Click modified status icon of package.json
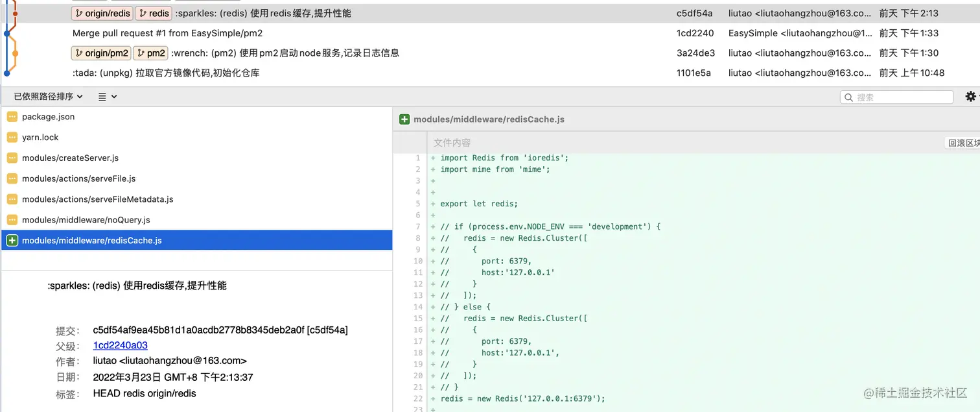This screenshot has height=412, width=980. (12, 117)
